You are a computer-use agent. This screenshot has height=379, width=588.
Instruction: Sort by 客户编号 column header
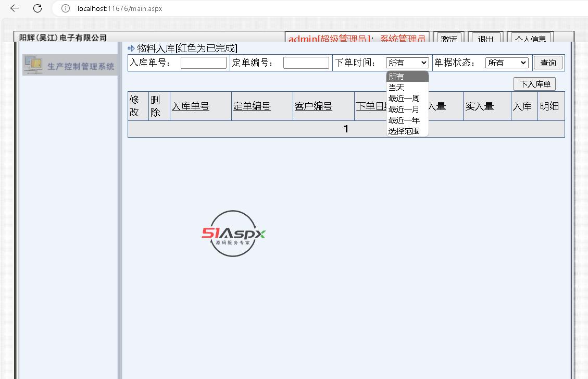314,106
